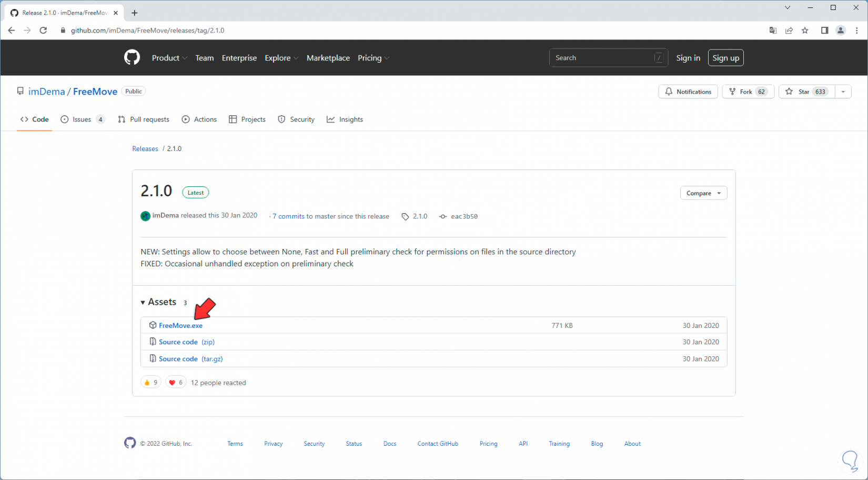
Task: Open the tab search chevron in title bar
Action: pos(788,7)
